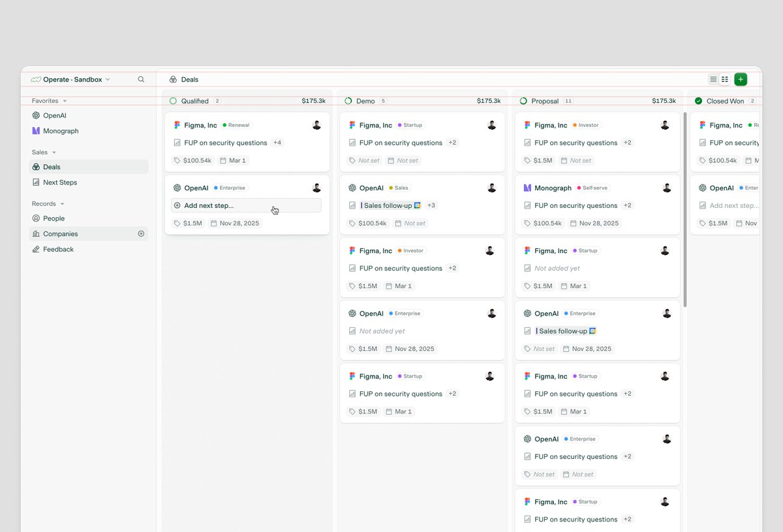This screenshot has width=783, height=532.
Task: Click $100.54k amount on Qualified Figma card
Action: tap(192, 160)
